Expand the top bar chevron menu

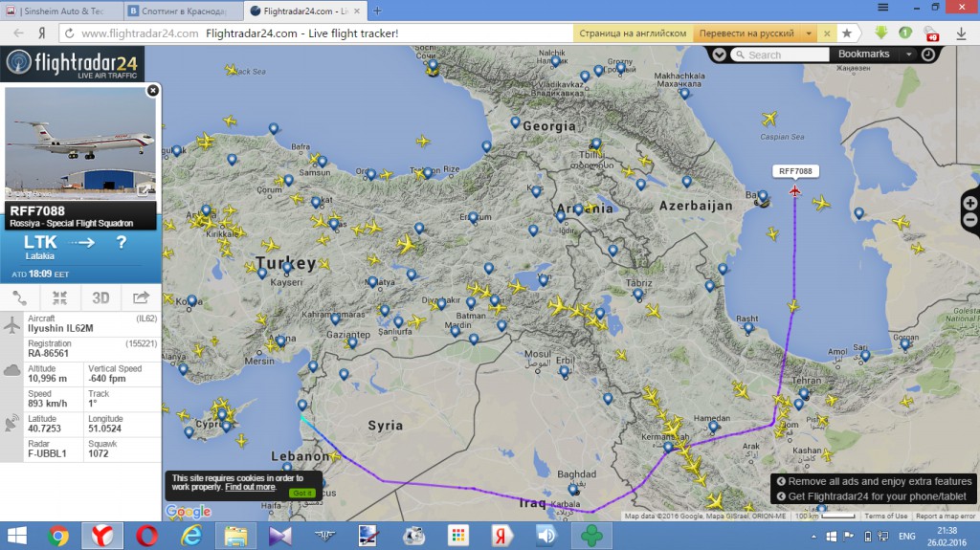click(719, 55)
